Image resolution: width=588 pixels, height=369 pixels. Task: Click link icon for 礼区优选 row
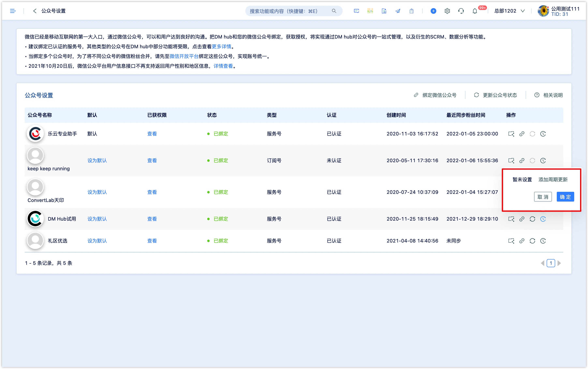[x=522, y=241]
